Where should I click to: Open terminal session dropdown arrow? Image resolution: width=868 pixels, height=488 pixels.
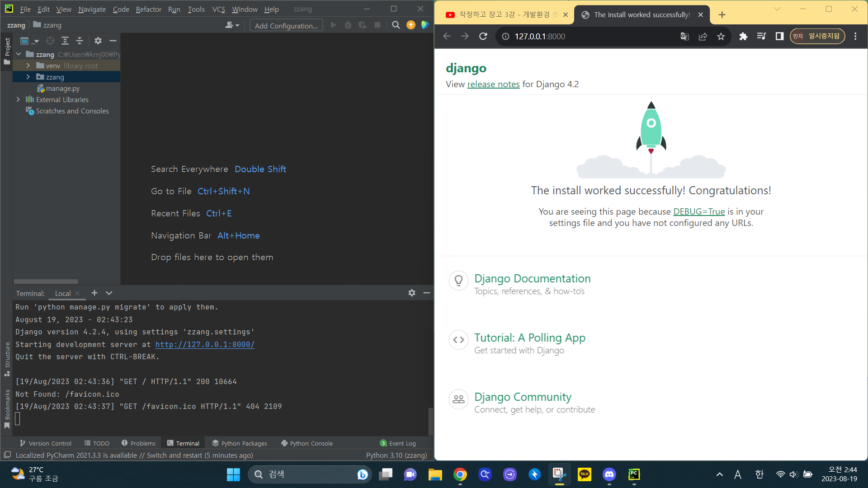(109, 293)
